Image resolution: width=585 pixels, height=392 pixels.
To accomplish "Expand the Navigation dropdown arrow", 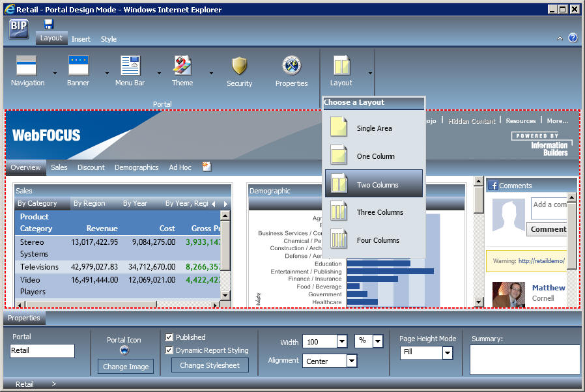I will (x=55, y=73).
